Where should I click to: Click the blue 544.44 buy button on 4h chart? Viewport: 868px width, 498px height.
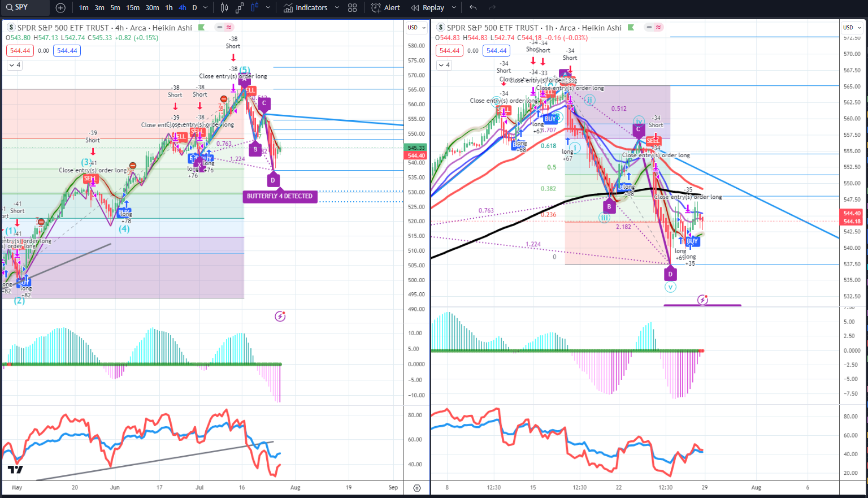67,51
